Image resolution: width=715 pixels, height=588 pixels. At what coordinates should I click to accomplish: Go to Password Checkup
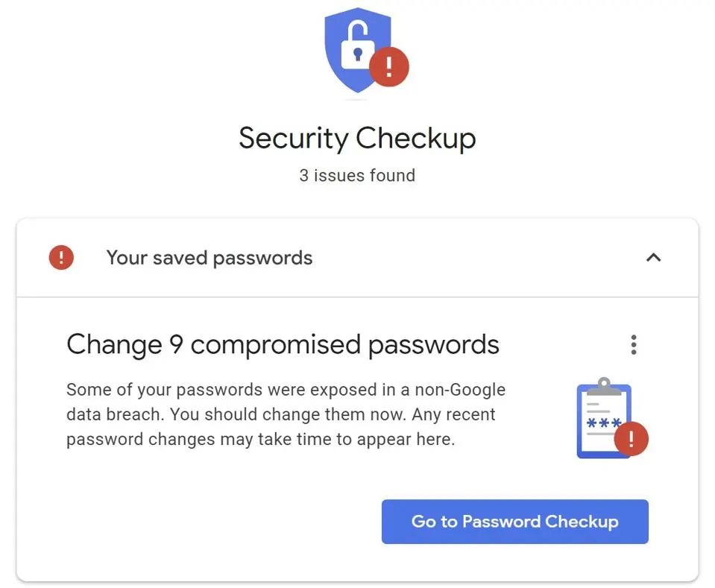515,522
